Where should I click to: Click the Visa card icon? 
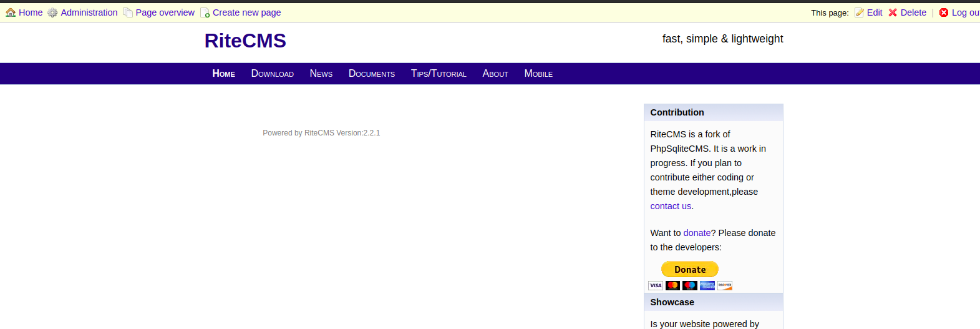[656, 285]
